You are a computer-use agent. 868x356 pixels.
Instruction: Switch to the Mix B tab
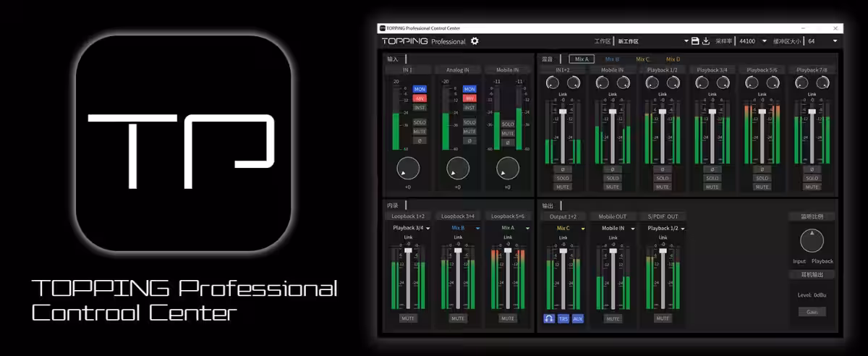click(x=612, y=59)
